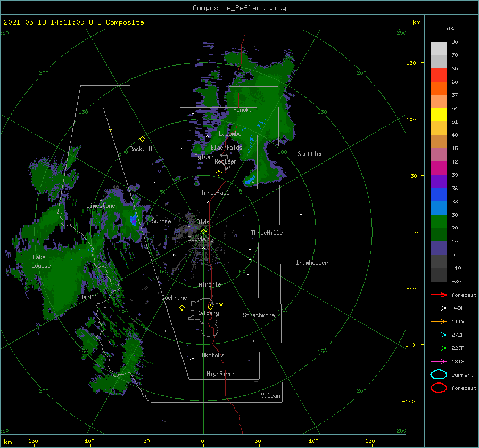
Task: Click the red forecast ellipse icon
Action: point(439,388)
